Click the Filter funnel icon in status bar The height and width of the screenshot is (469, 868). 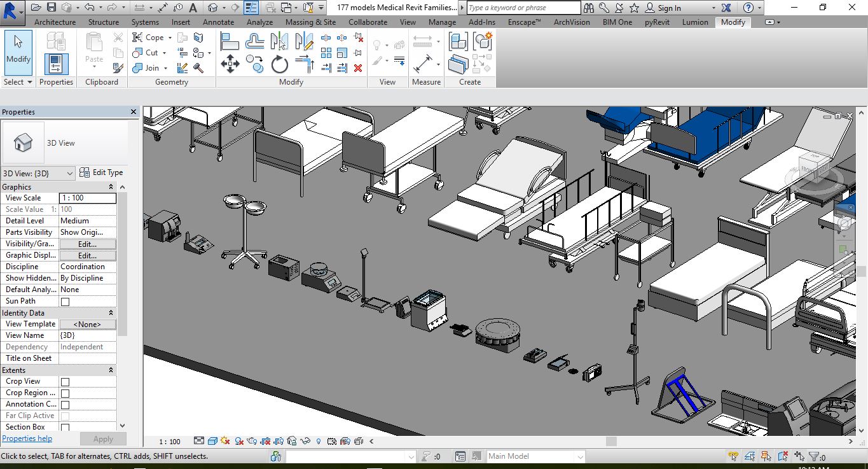(x=813, y=456)
